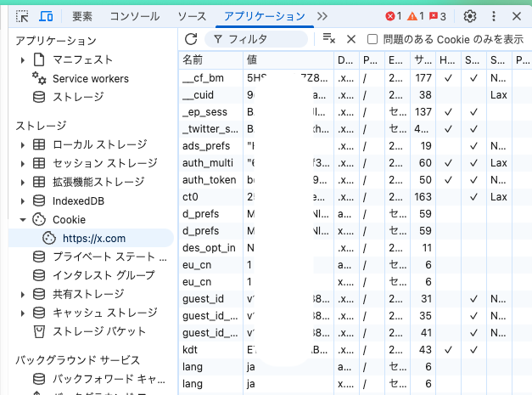Enable the 問題のある Cookie のみを表示 checkbox

pyautogui.click(x=372, y=39)
